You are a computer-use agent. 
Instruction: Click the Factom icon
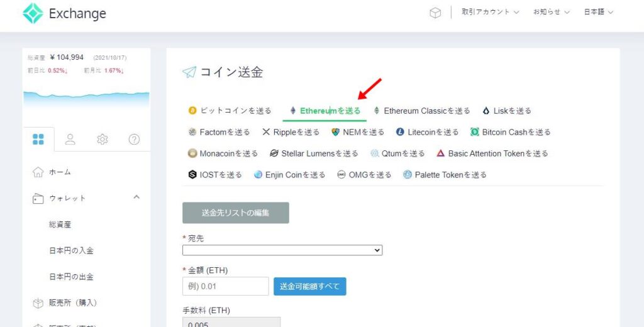[192, 132]
